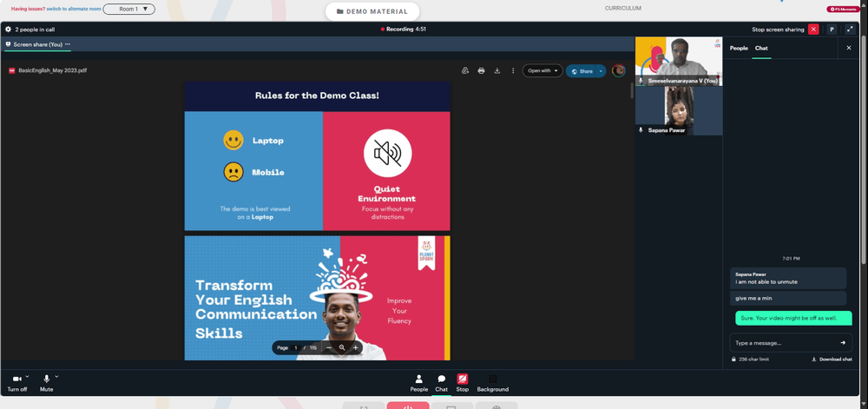Click mic icon on Sreeselvanarayana tile
This screenshot has width=868, height=409.
pos(641,81)
